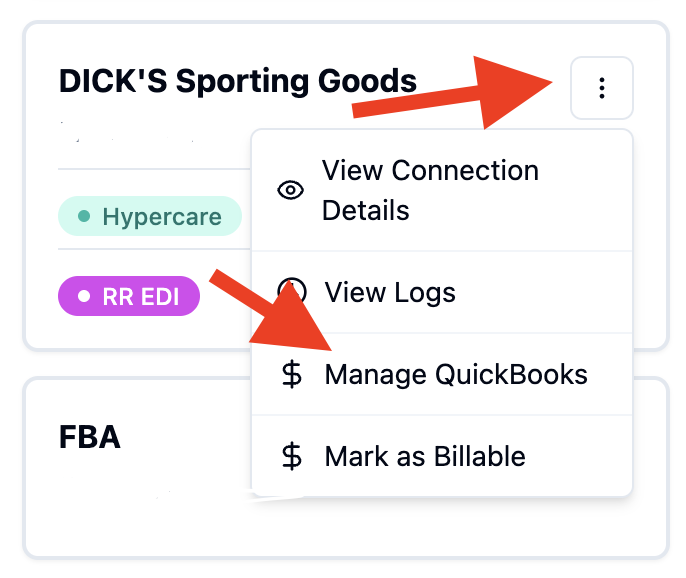Click the "Billable" text in the last entry

click(x=480, y=456)
